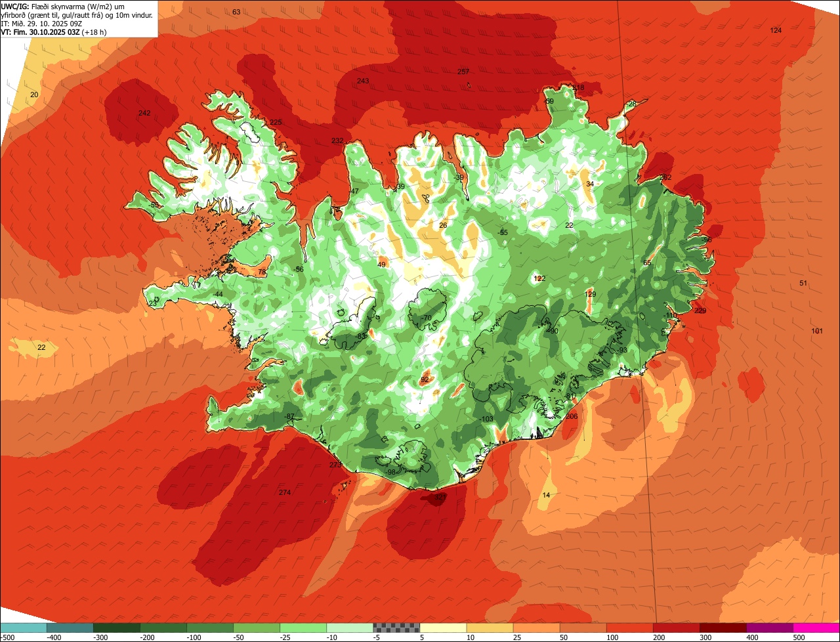This screenshot has width=840, height=642.
Task: Click the map value '-70' on the central glacier
Action: (427, 318)
